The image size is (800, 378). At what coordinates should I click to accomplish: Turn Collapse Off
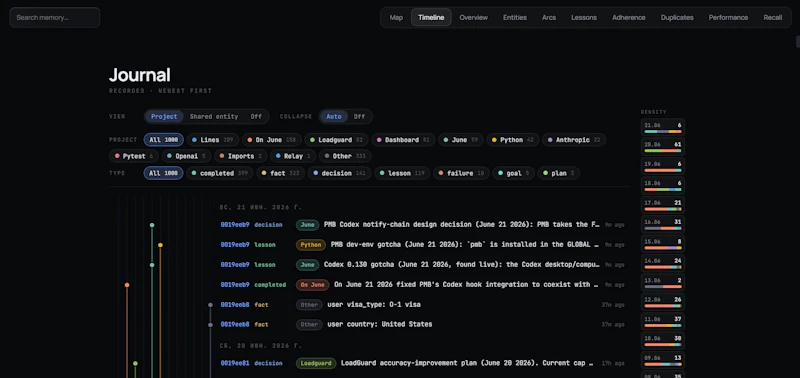(360, 116)
